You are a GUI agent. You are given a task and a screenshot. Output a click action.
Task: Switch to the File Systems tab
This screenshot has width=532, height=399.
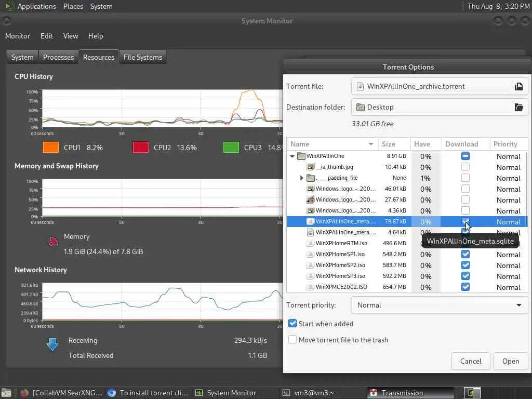pos(143,57)
